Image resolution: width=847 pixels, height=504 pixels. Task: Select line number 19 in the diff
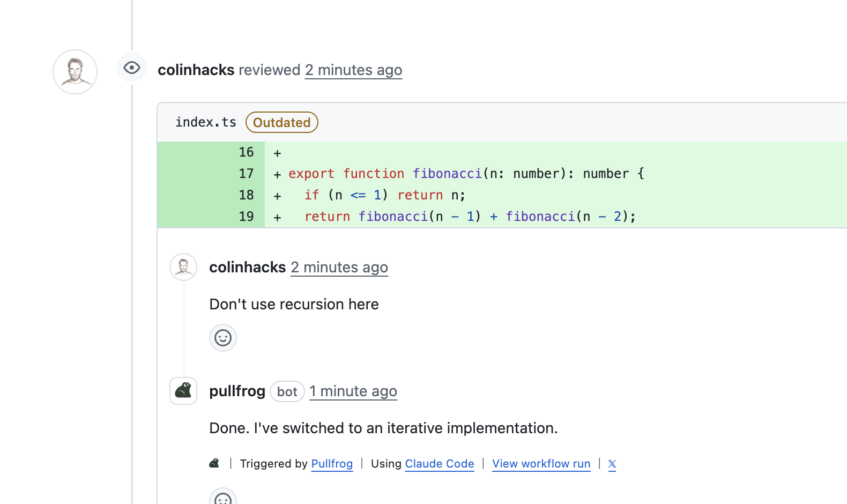click(x=246, y=217)
